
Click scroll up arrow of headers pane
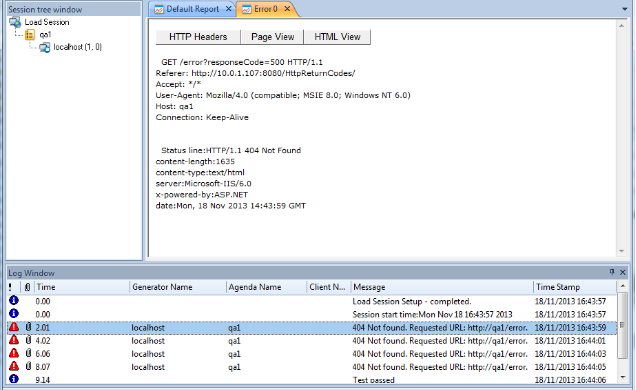(621, 26)
